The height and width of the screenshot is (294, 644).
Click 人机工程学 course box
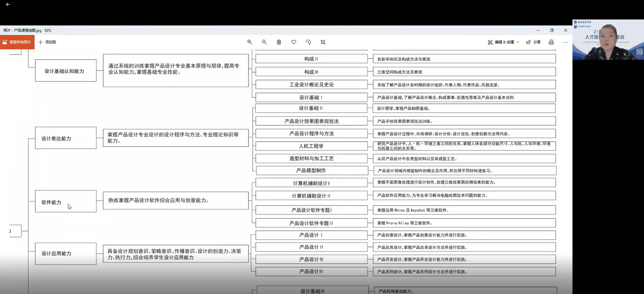312,146
